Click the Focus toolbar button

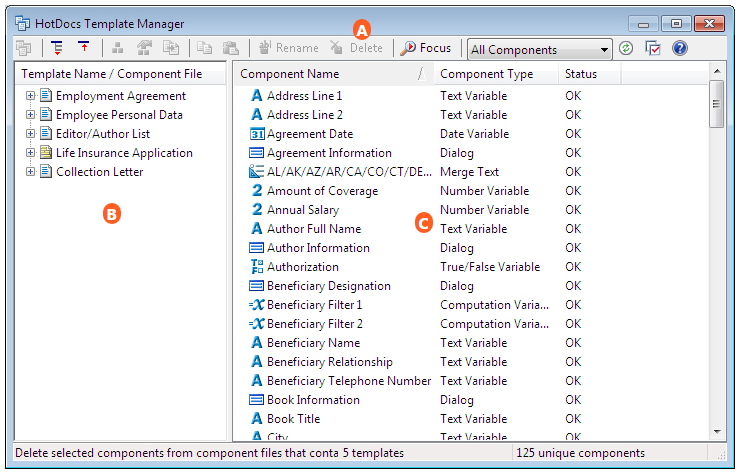pyautogui.click(x=426, y=48)
